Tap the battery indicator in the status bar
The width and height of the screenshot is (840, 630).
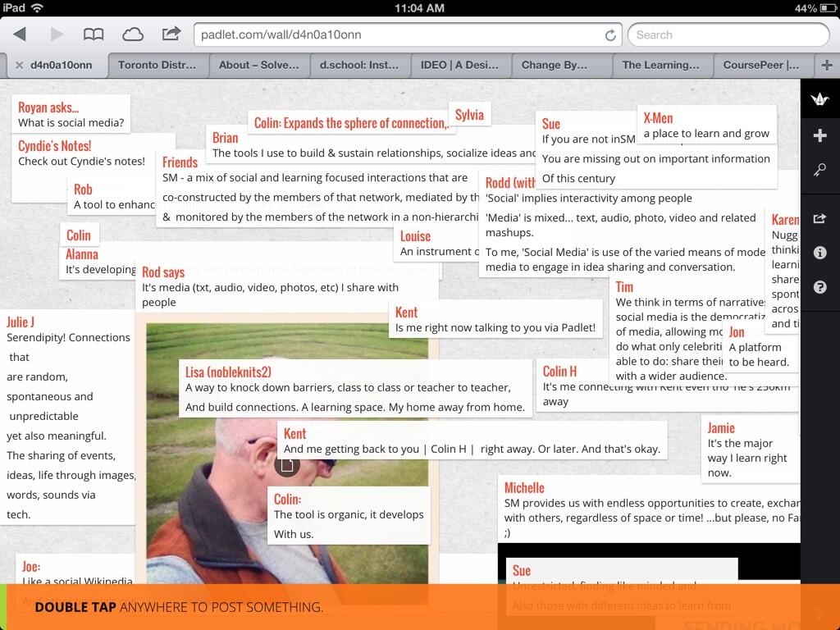pyautogui.click(x=827, y=8)
